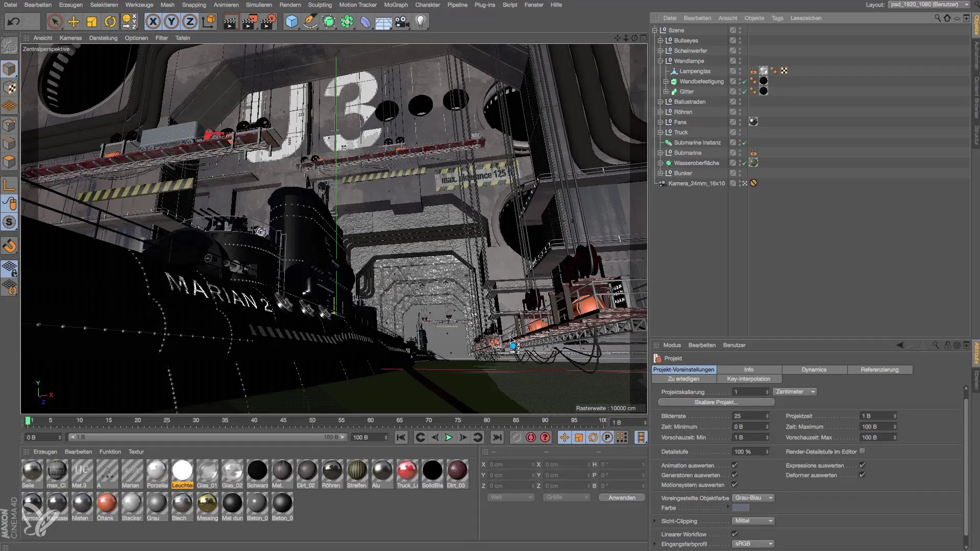This screenshot has width=980, height=551.
Task: Select the Wasseroberfläche object row
Action: pyautogui.click(x=696, y=163)
